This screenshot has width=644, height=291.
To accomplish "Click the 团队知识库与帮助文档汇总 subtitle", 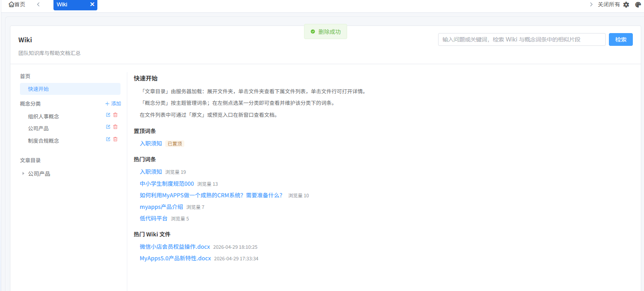I will pyautogui.click(x=49, y=53).
